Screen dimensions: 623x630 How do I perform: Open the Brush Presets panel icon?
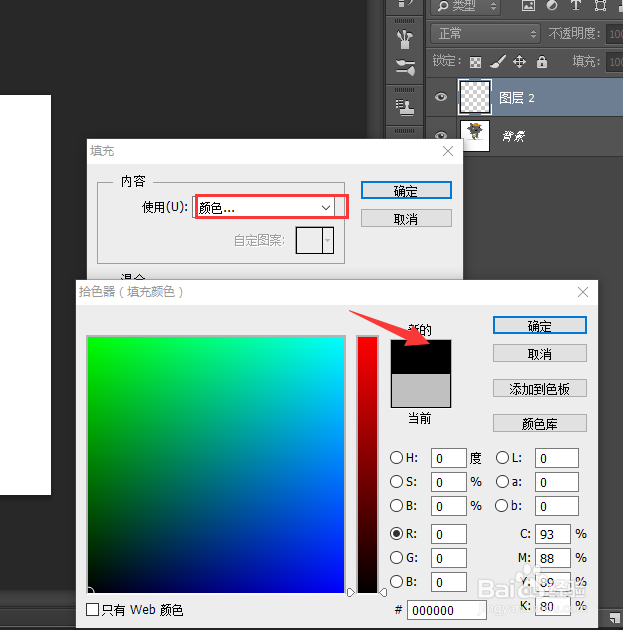(405, 67)
